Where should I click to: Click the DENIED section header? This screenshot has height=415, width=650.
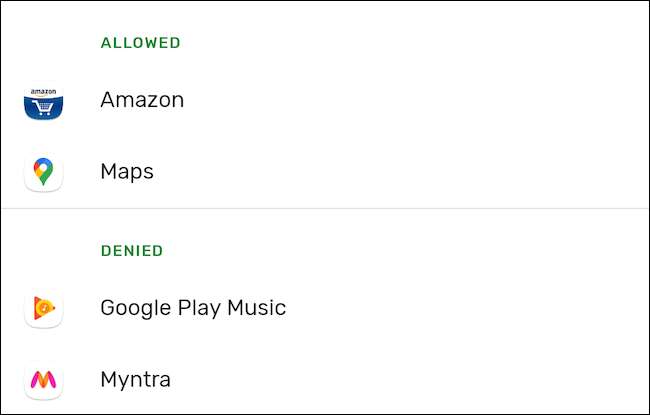coord(131,250)
